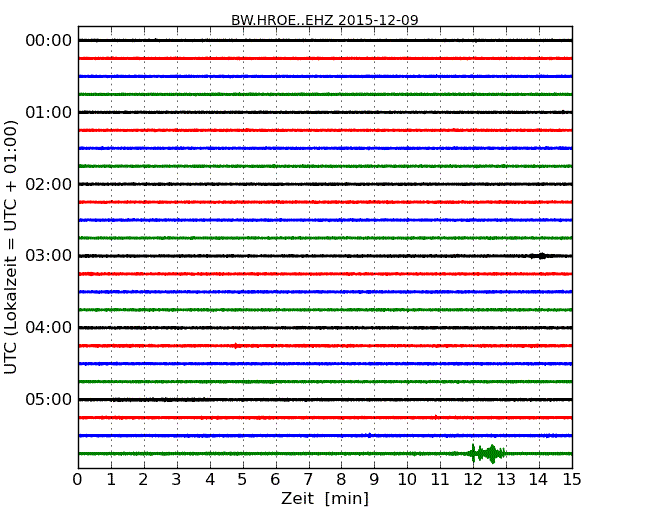Click x-axis tick label 10
Viewport: 650px width, 520px height.
pyautogui.click(x=407, y=480)
